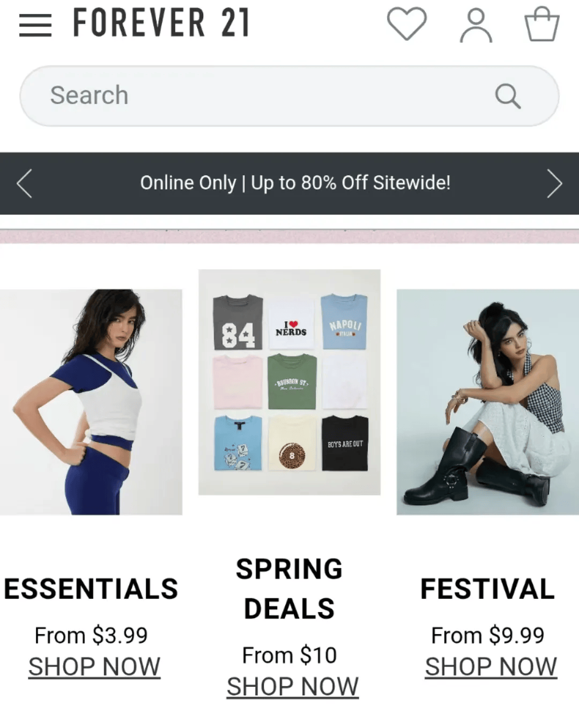
Task: Focus the Search input field
Action: click(289, 96)
